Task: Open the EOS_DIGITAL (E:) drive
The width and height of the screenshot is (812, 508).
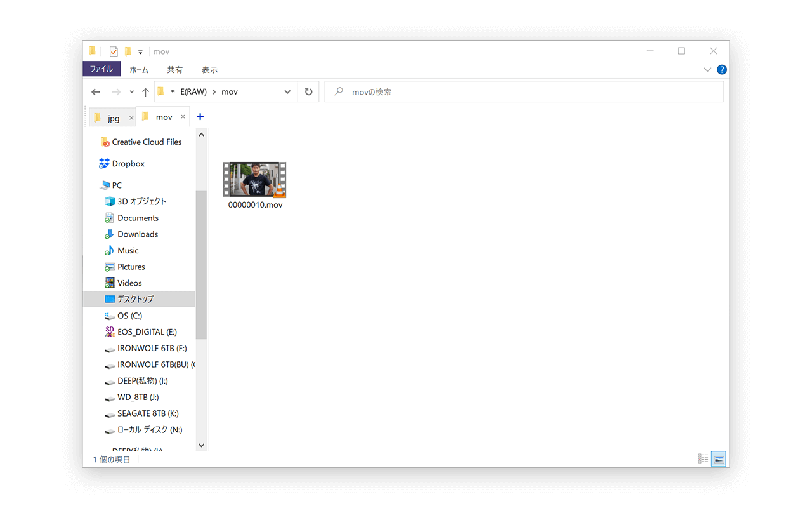Action: [147, 332]
